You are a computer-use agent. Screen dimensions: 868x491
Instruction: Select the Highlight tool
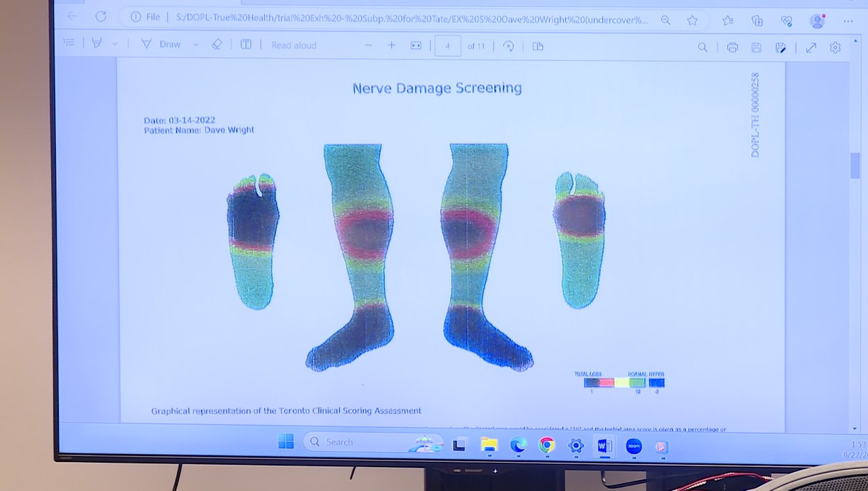pyautogui.click(x=97, y=43)
